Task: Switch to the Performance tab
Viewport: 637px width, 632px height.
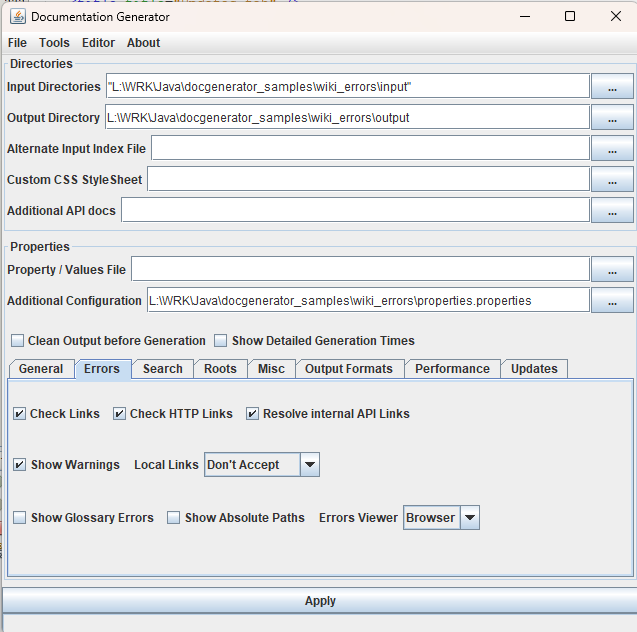Action: (x=452, y=369)
